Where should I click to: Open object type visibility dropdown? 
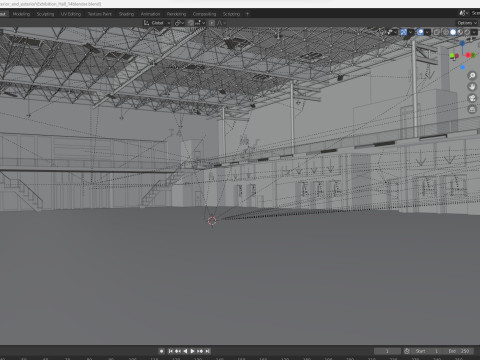[392, 32]
